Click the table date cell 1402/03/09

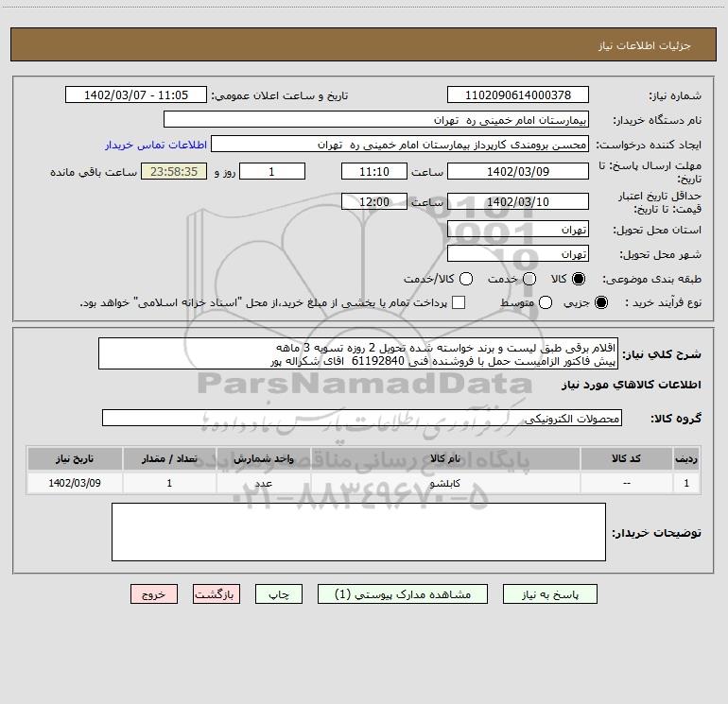click(x=75, y=483)
